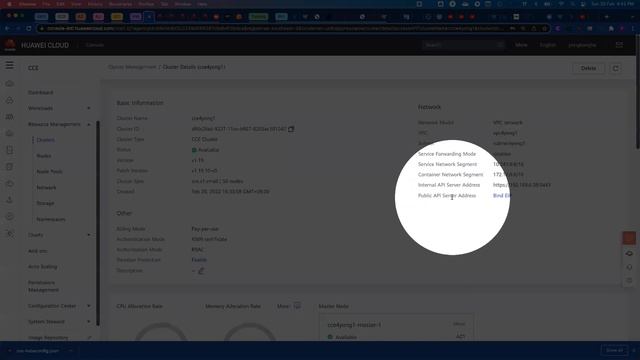Open the orange floating feedback button

click(629, 238)
